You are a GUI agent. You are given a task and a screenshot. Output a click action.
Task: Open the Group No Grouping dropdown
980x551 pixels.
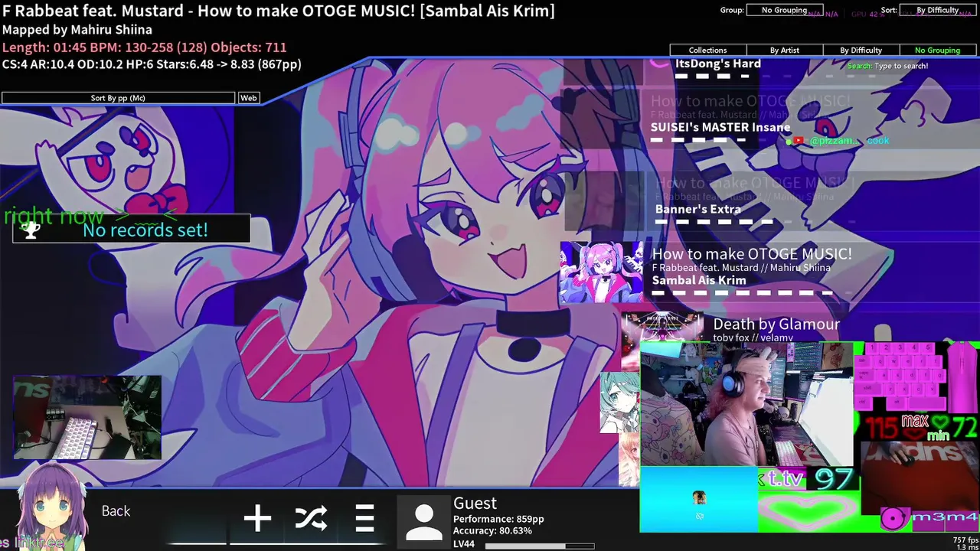[784, 10]
